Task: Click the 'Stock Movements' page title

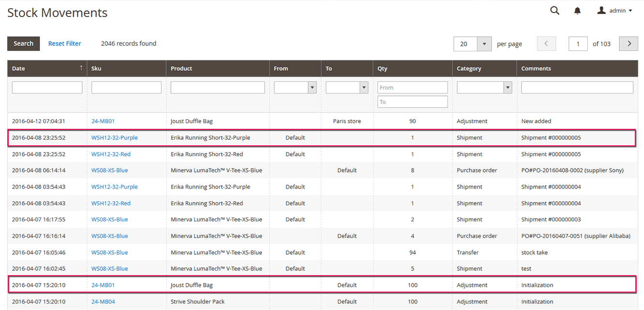Action: tap(58, 13)
